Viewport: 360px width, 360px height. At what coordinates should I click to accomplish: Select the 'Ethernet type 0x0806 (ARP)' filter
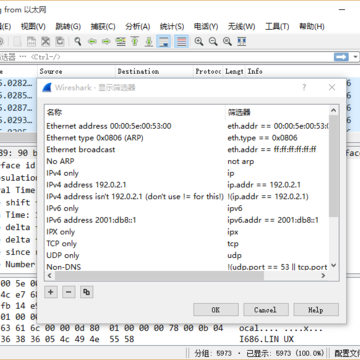[x=187, y=138]
